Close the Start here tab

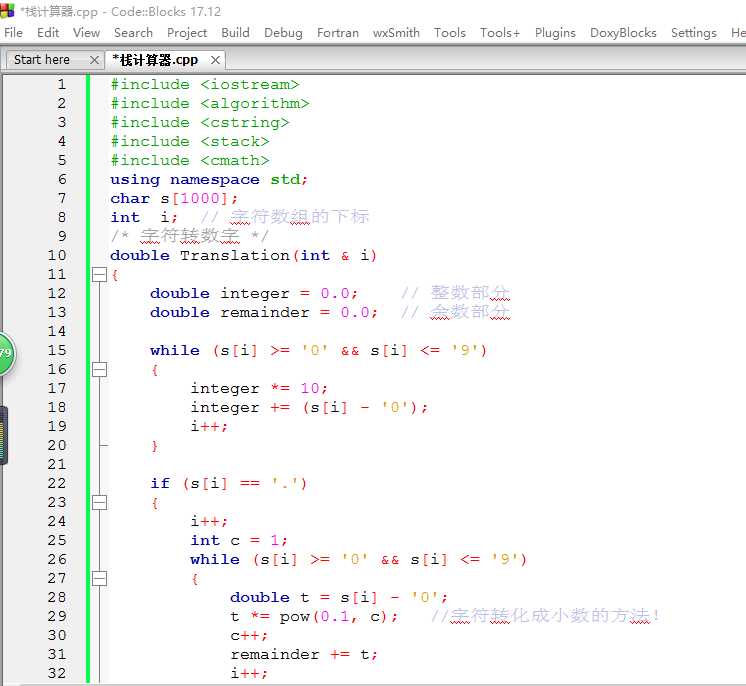[94, 60]
